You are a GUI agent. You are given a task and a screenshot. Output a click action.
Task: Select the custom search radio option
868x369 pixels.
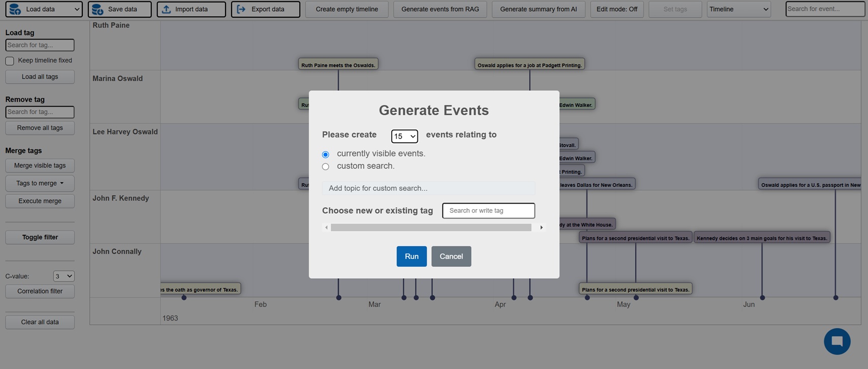[326, 166]
